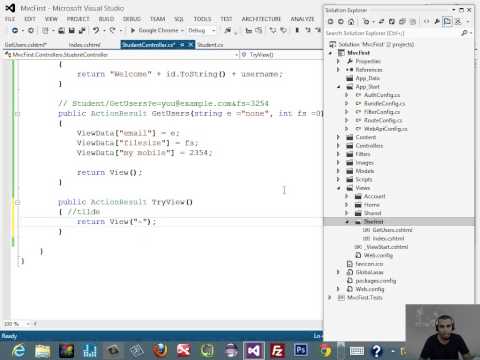The image size is (480, 360).
Task: Click the New Project toolbar icon
Action: click(45, 30)
